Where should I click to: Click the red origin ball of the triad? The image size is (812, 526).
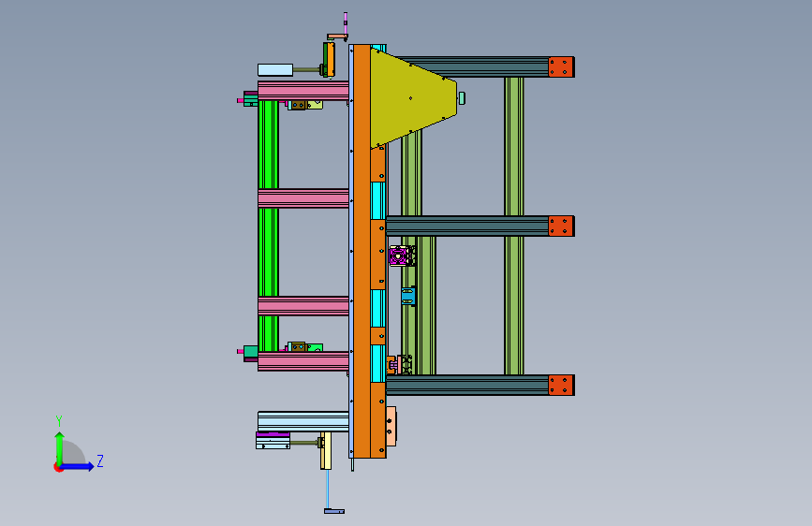[58, 467]
